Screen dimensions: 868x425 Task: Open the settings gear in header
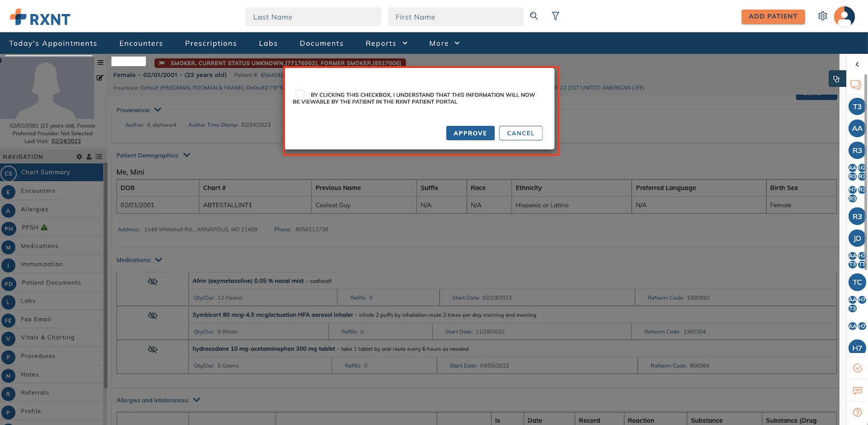pos(822,16)
